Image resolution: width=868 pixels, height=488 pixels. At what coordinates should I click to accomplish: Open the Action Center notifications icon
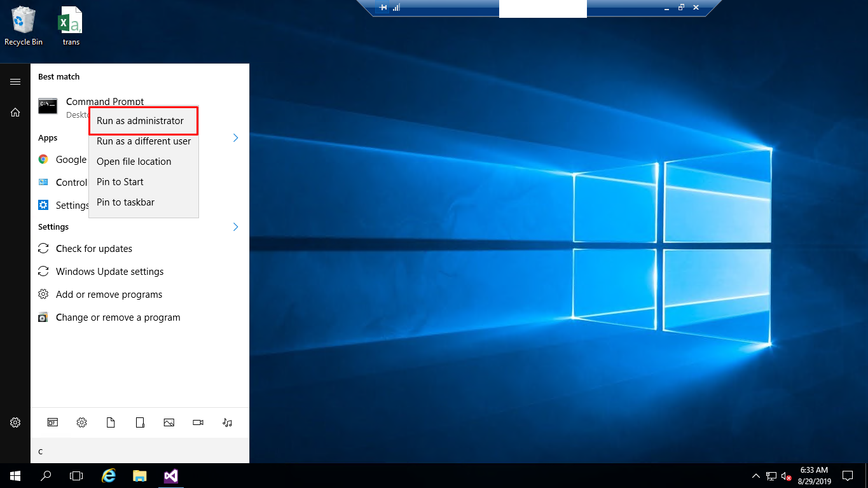pyautogui.click(x=848, y=476)
